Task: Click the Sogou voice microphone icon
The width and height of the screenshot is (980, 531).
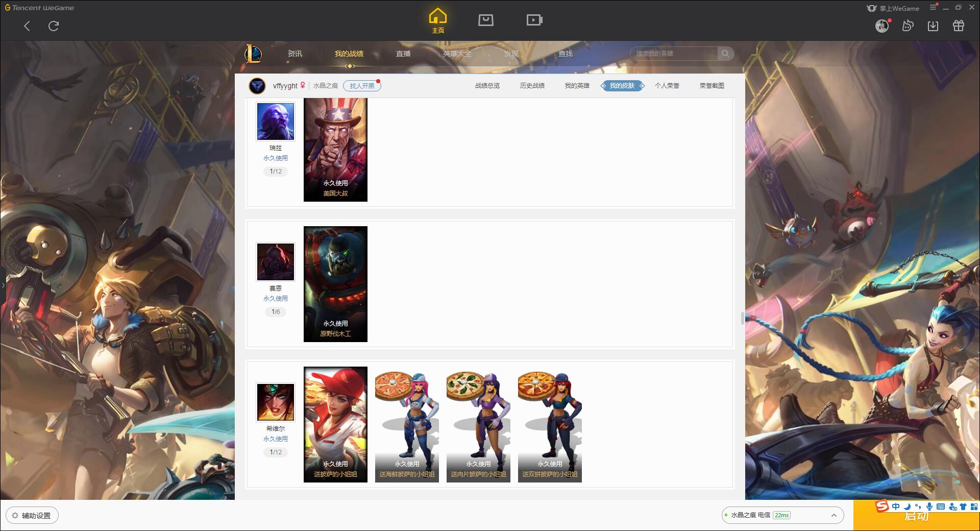Action: point(929,506)
